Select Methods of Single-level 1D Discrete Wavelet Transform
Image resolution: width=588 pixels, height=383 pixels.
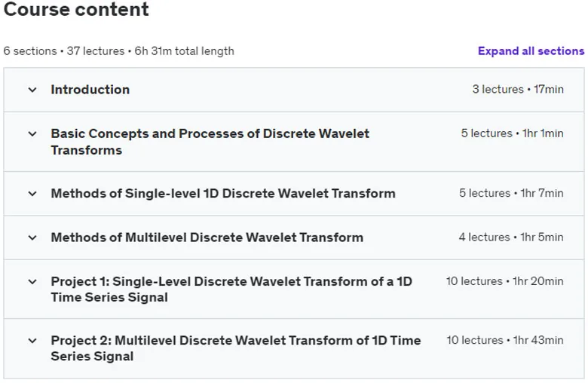223,194
